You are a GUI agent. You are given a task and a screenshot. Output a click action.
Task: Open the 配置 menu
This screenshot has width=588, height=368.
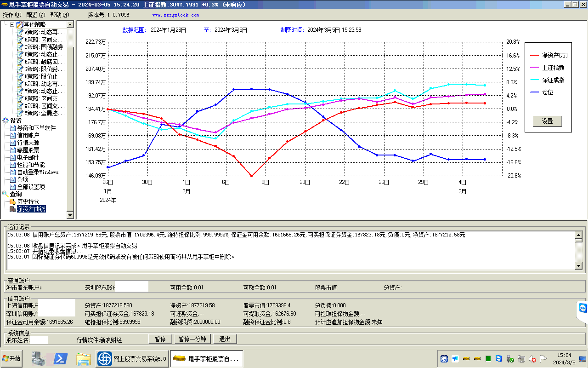[35, 15]
